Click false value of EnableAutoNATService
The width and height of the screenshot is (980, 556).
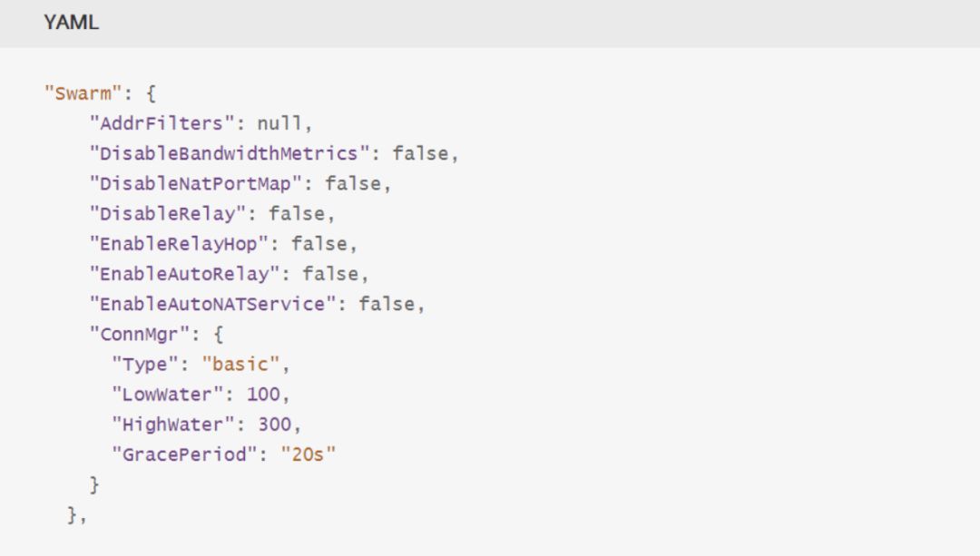[387, 304]
